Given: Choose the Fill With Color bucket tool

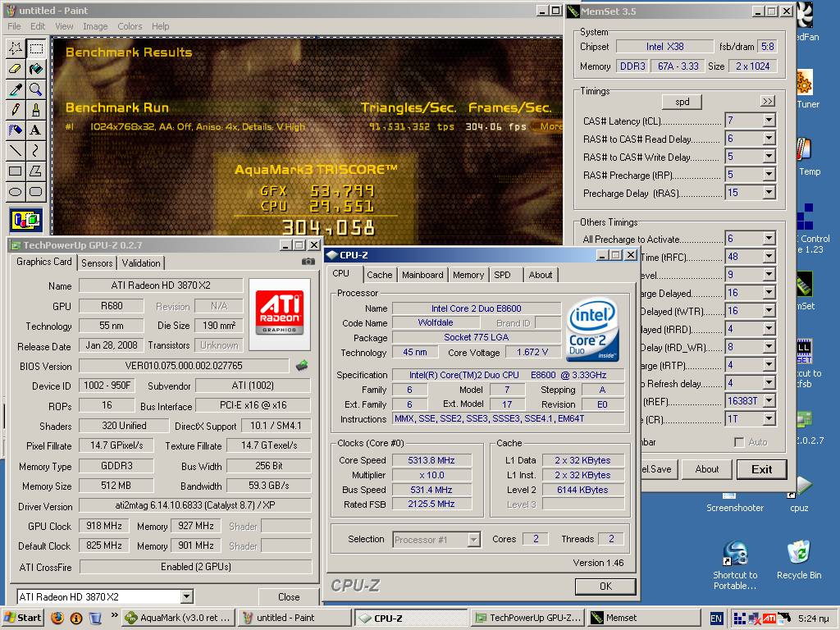Looking at the screenshot, I should tap(36, 69).
